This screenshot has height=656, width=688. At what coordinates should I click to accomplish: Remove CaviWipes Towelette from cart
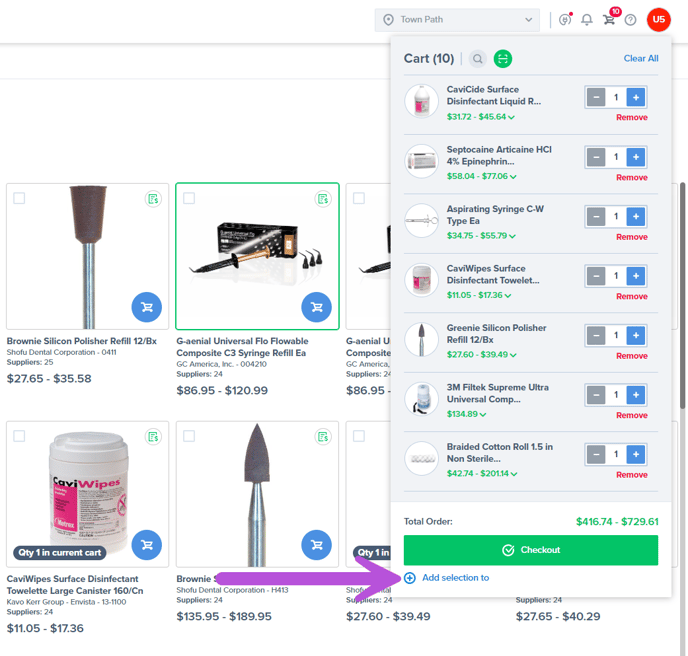pyautogui.click(x=631, y=296)
